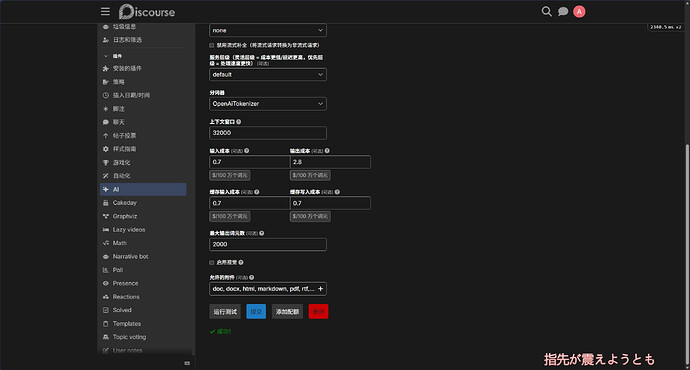Open the 'none' dropdown
Image resolution: width=690 pixels, height=370 pixels.
(268, 30)
